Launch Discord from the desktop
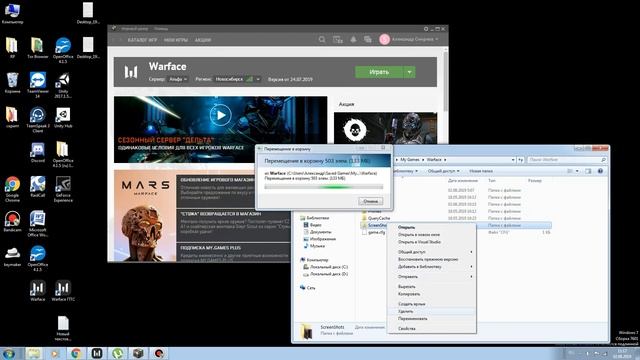This screenshot has height=360, width=640. 38,153
